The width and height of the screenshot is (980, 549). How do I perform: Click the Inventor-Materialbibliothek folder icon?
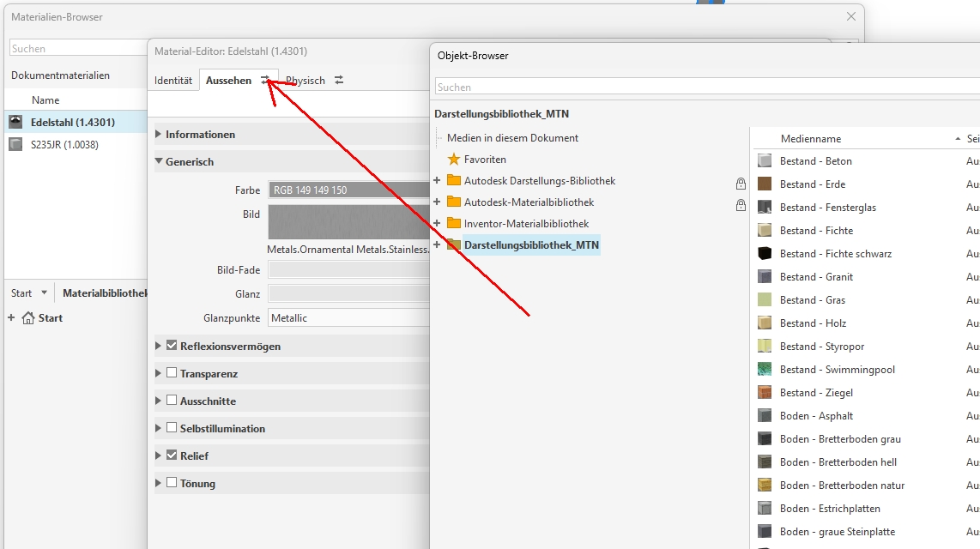(x=454, y=223)
